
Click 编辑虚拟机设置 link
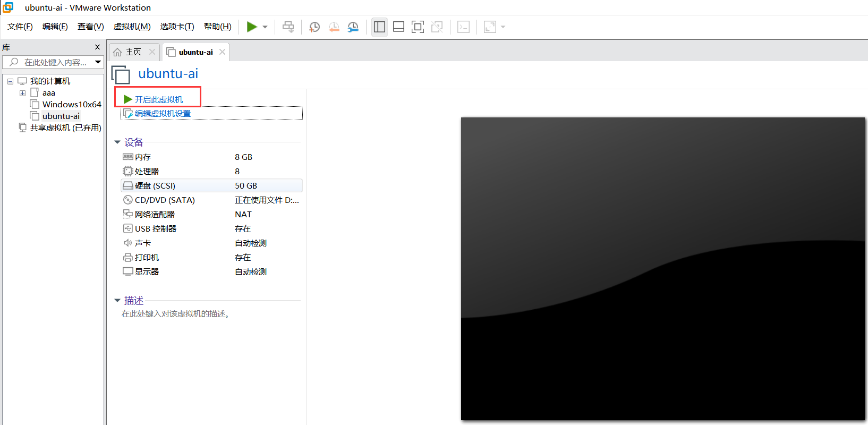(163, 114)
